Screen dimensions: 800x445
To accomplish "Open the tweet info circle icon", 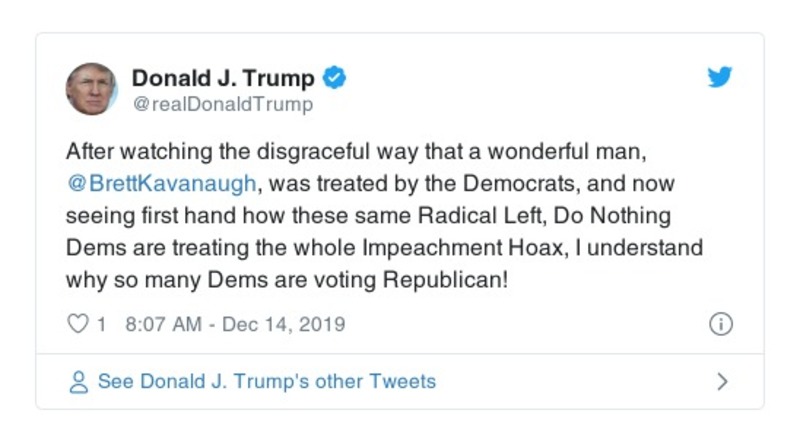I will pos(720,324).
